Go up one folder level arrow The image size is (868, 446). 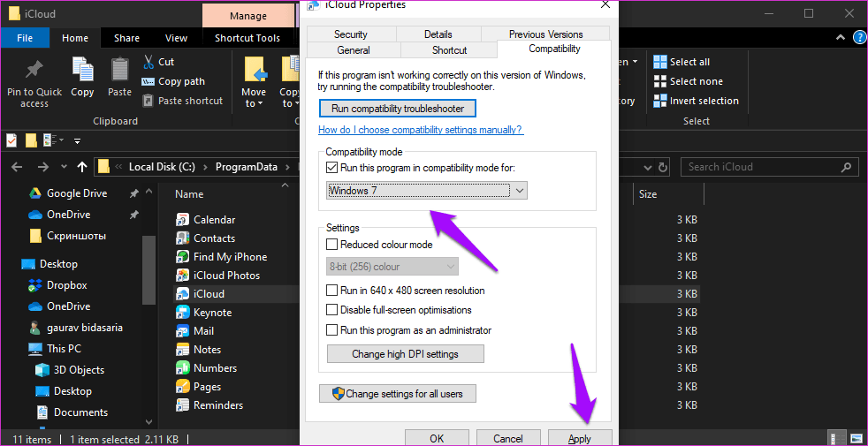[x=82, y=167]
